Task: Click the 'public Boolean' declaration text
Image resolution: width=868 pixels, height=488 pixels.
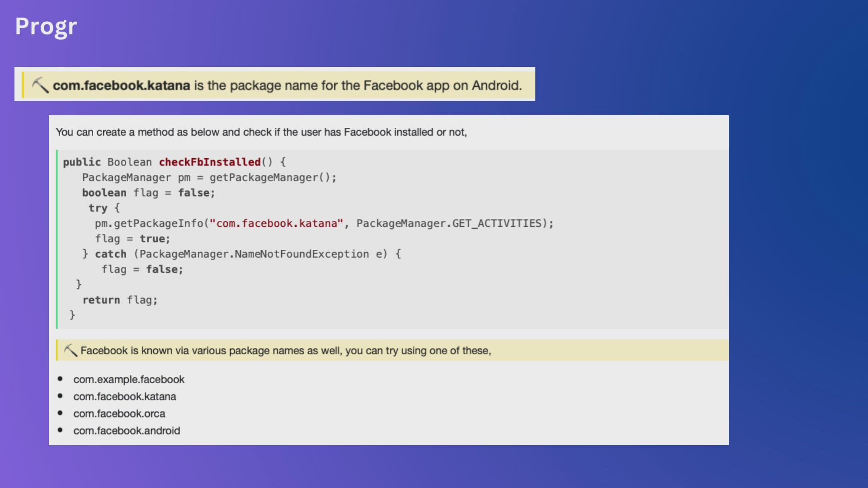Action: tap(107, 162)
